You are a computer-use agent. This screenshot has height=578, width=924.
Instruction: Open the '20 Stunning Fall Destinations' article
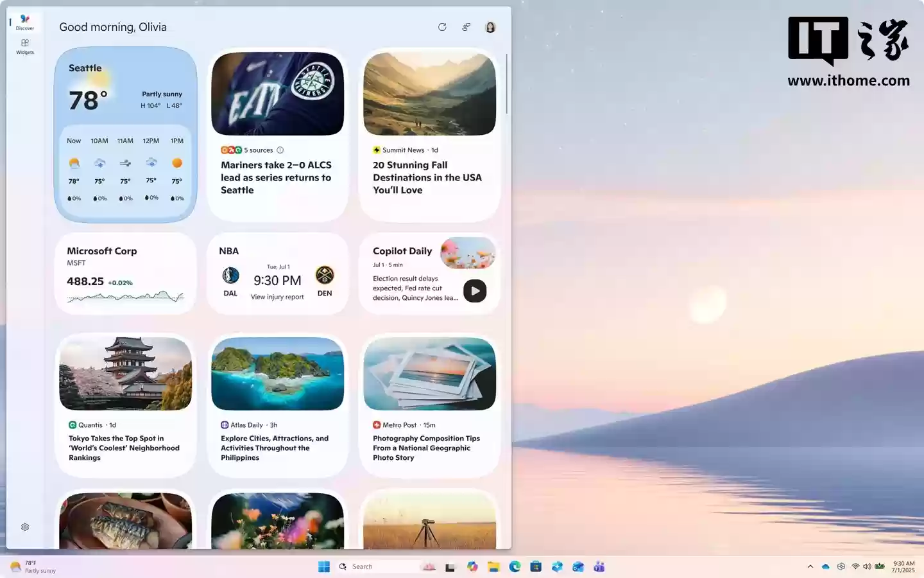[427, 177]
